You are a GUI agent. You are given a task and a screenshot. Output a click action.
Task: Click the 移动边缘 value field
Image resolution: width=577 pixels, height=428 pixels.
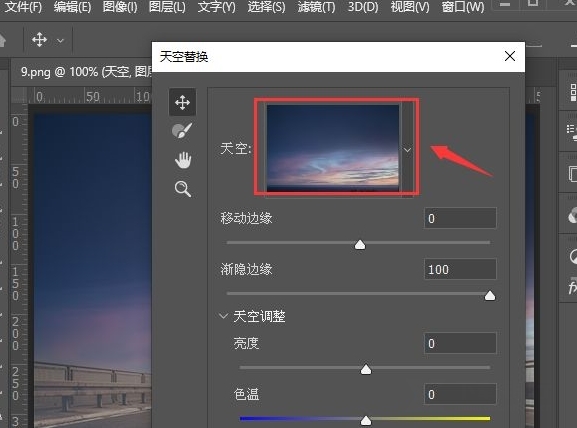[x=460, y=218]
